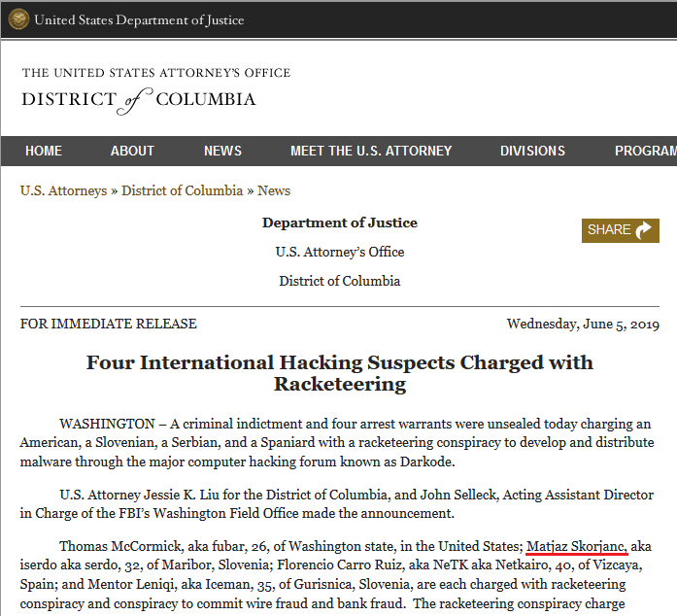Click the underlined name Matjaz Skorjanc
Viewport: 677px width, 616px height.
click(x=576, y=546)
